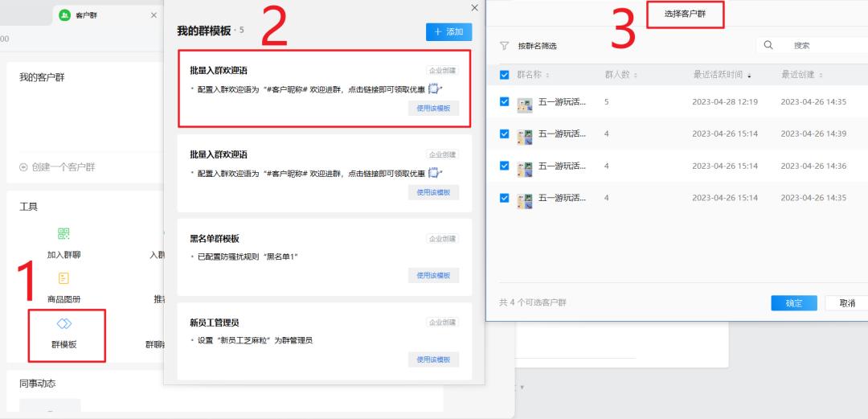Use the 新员工管理员 template
868x419 pixels.
433,359
